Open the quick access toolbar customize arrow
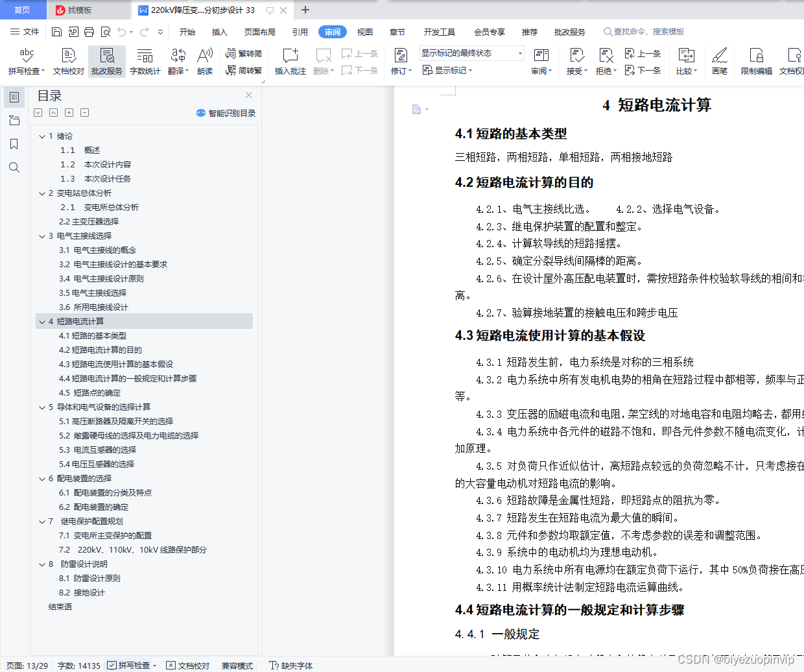This screenshot has width=804, height=672. (x=160, y=32)
